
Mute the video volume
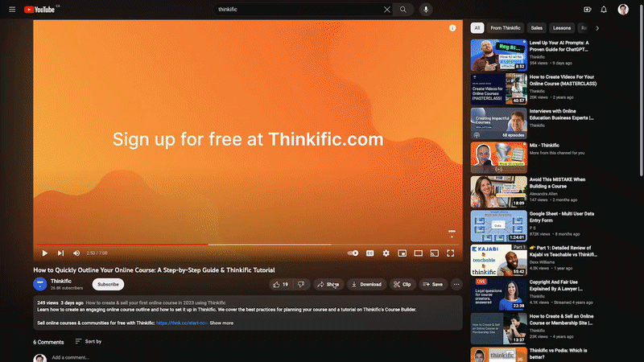pyautogui.click(x=76, y=253)
